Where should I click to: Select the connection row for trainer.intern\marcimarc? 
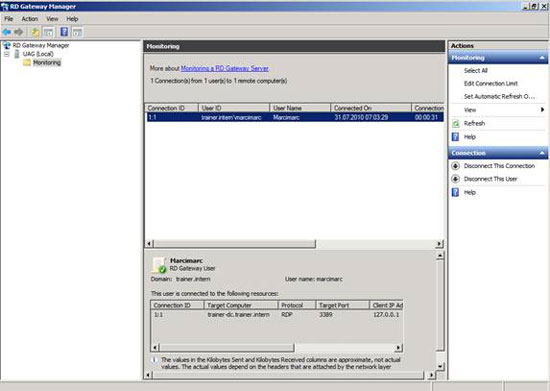[295, 117]
